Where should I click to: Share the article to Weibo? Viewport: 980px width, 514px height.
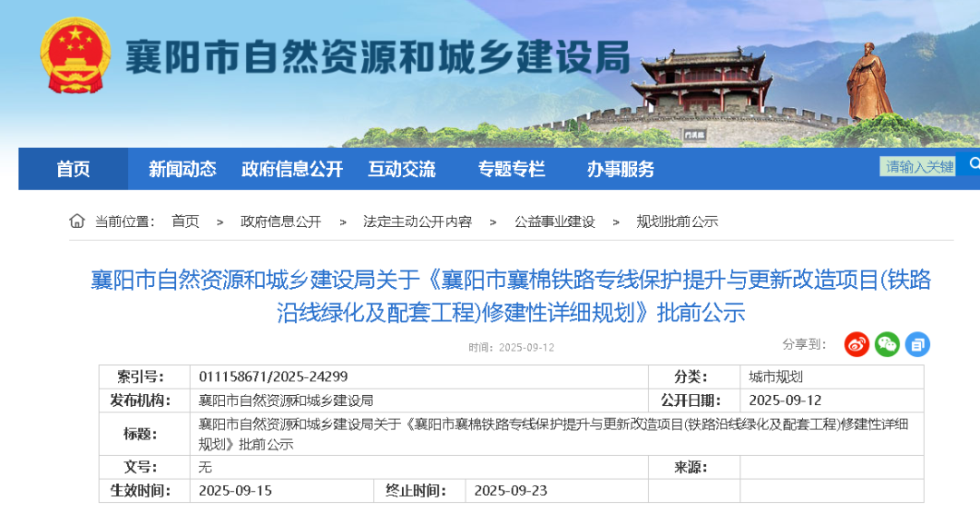[857, 344]
